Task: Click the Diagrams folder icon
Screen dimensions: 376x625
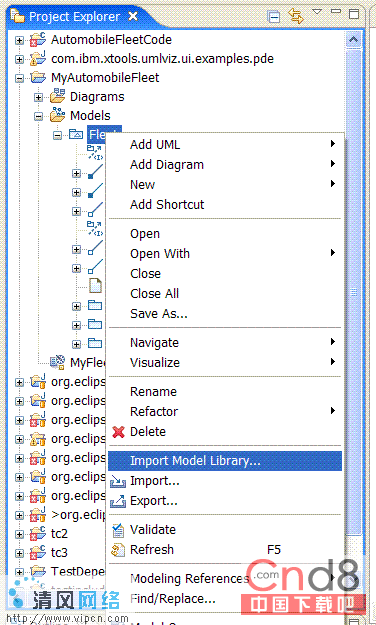Action: pos(57,96)
